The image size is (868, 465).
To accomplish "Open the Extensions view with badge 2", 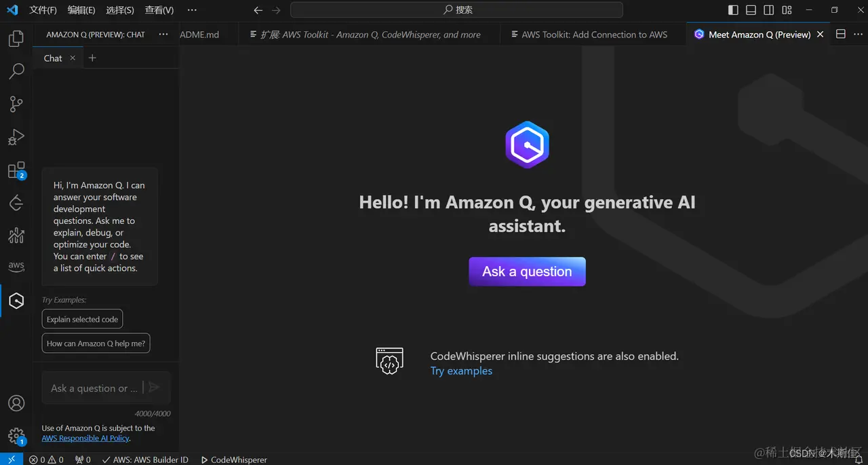I will click(16, 170).
